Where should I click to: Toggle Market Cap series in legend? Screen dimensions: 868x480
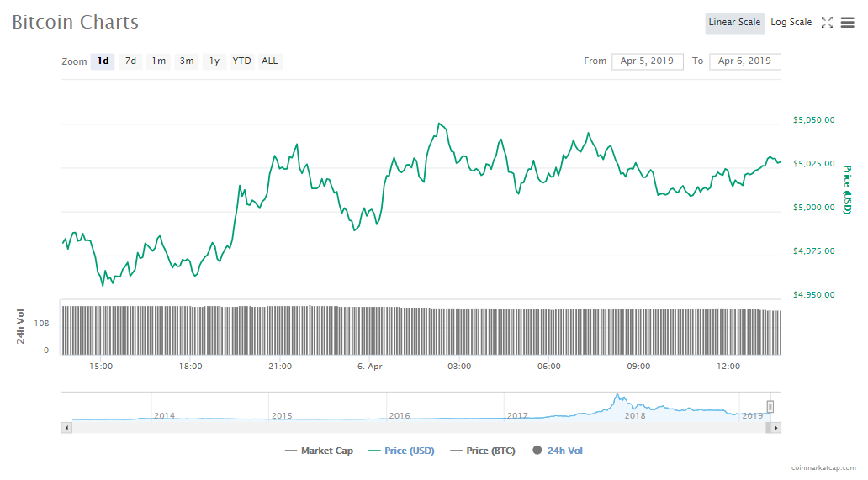pos(320,451)
